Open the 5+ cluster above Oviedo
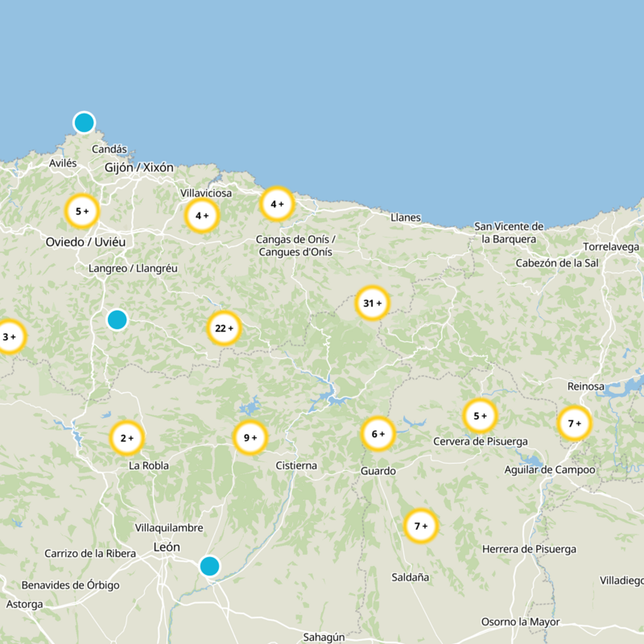This screenshot has height=644, width=644. pos(81,212)
